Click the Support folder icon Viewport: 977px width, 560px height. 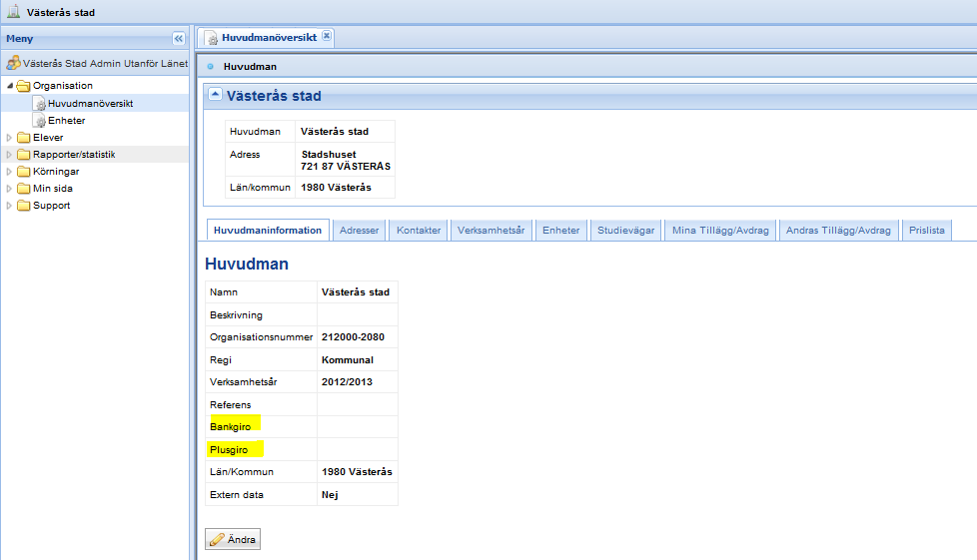(x=24, y=206)
